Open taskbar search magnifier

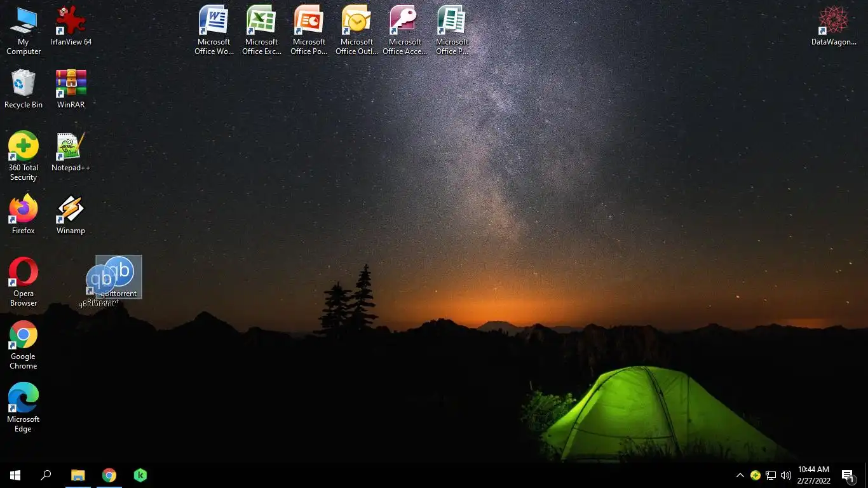(46, 475)
